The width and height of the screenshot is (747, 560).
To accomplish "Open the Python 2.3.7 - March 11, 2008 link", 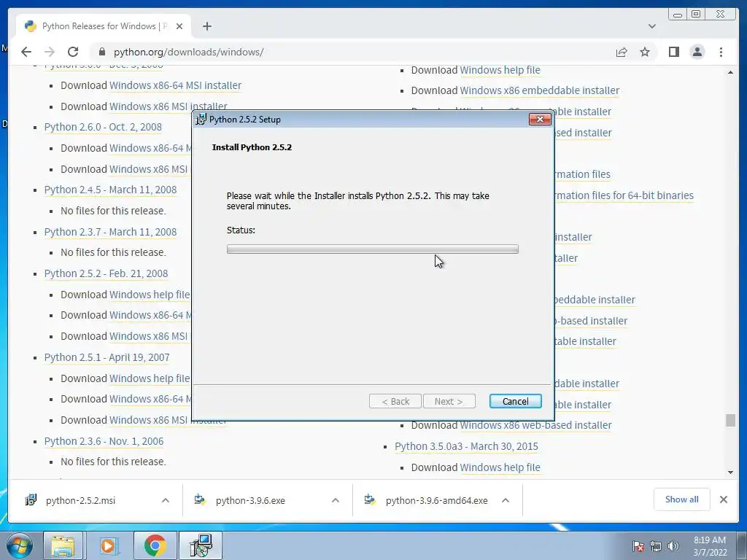I will (111, 232).
